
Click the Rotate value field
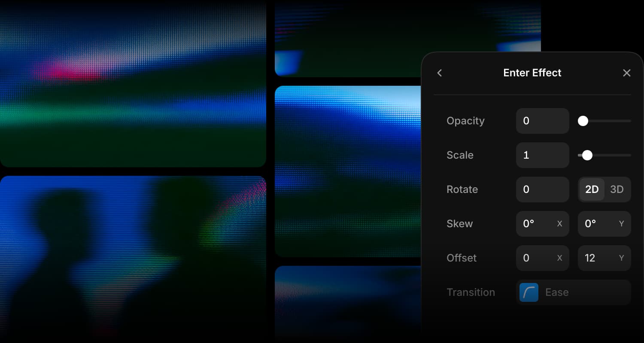coord(543,190)
